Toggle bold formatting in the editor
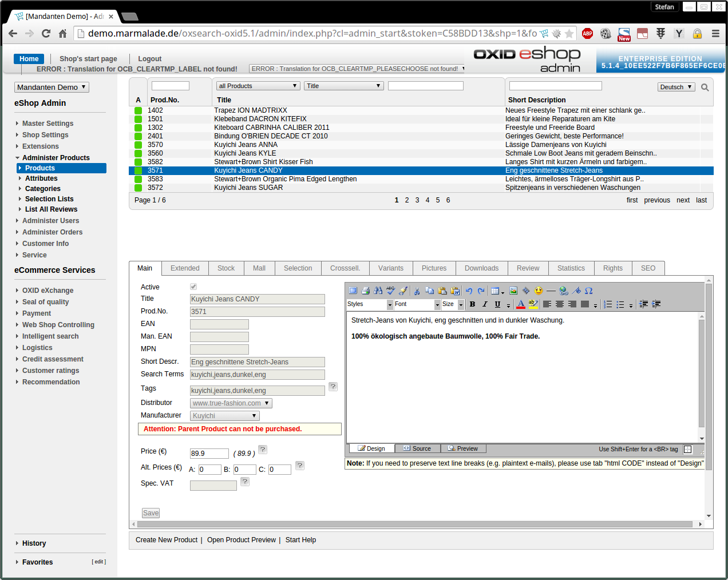This screenshot has width=728, height=580. (472, 304)
